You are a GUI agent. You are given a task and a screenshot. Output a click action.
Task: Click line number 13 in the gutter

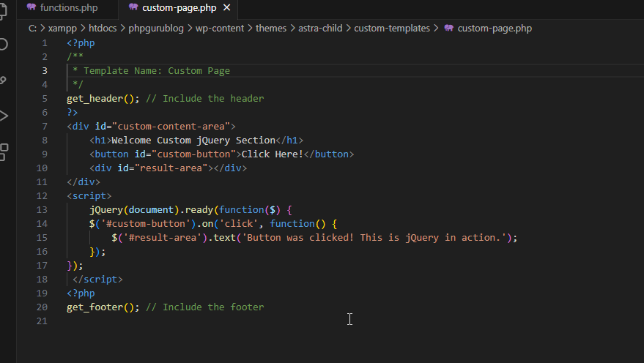click(x=41, y=210)
